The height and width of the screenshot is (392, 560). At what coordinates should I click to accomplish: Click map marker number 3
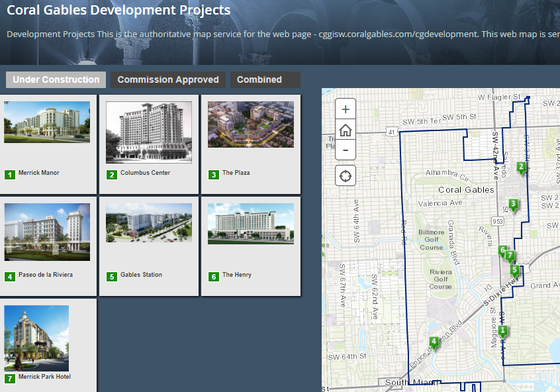[x=513, y=204]
